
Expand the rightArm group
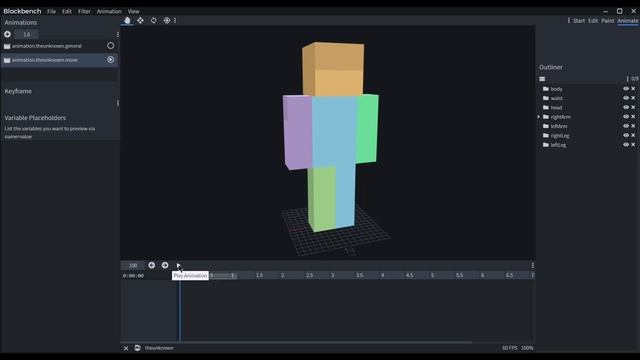point(539,117)
